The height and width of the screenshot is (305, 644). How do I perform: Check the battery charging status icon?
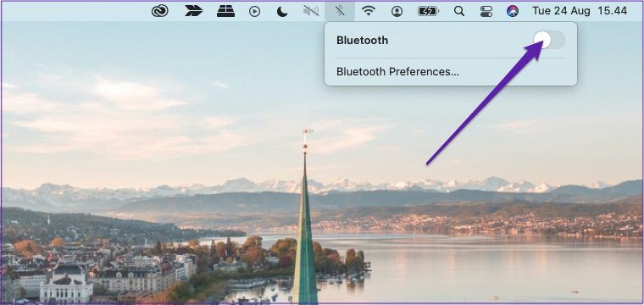(428, 11)
